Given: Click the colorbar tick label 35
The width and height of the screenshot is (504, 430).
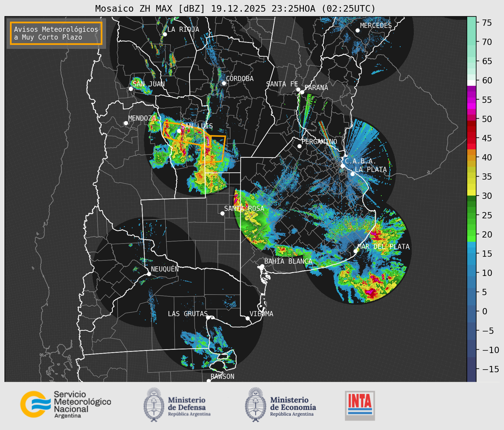Looking at the screenshot, I should tap(486, 177).
